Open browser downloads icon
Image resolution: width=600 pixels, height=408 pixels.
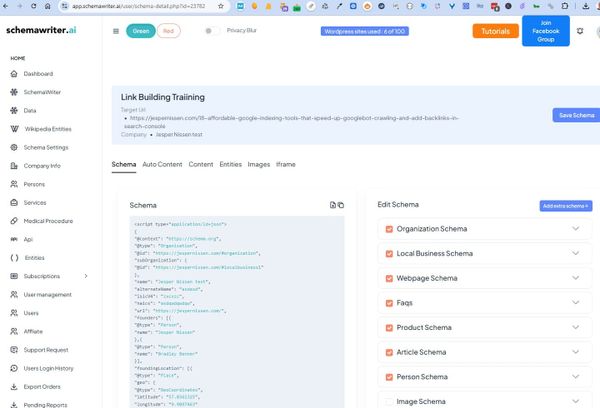586,6
